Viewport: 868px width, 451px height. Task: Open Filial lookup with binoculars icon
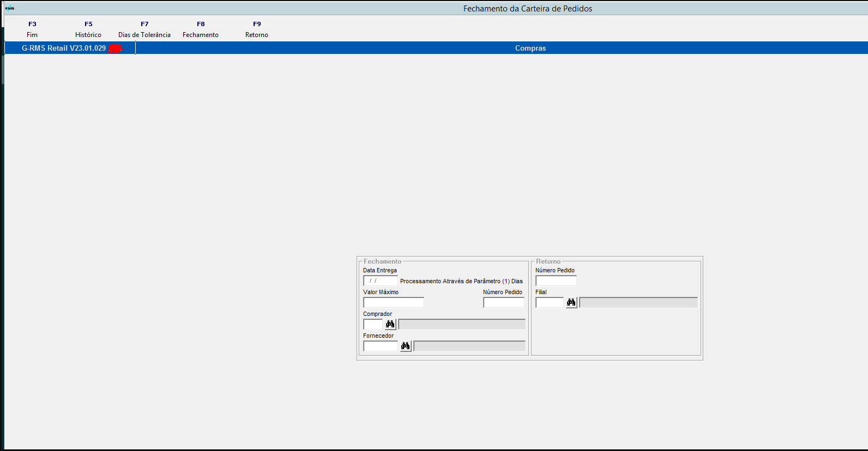point(571,302)
